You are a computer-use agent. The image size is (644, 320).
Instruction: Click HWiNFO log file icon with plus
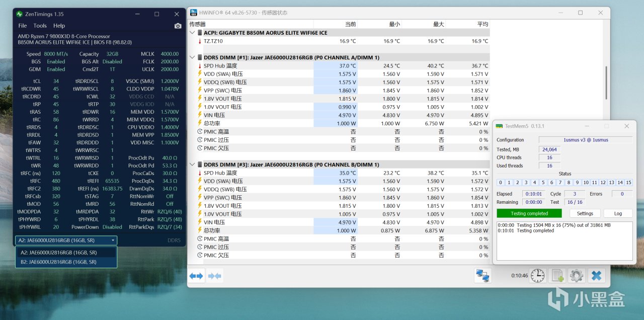pos(557,275)
